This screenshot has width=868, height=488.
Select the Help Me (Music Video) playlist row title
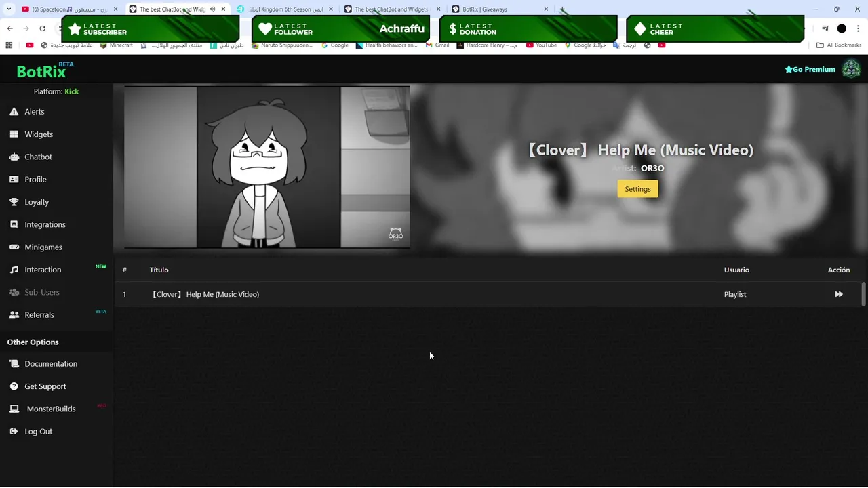tap(204, 294)
